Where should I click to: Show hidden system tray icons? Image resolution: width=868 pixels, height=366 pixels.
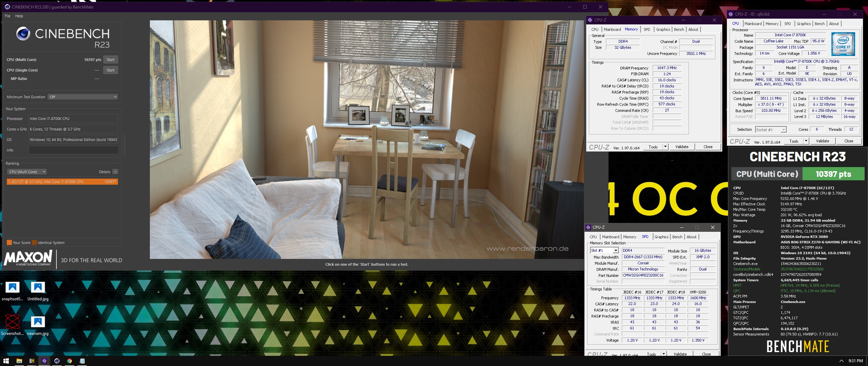(841, 361)
